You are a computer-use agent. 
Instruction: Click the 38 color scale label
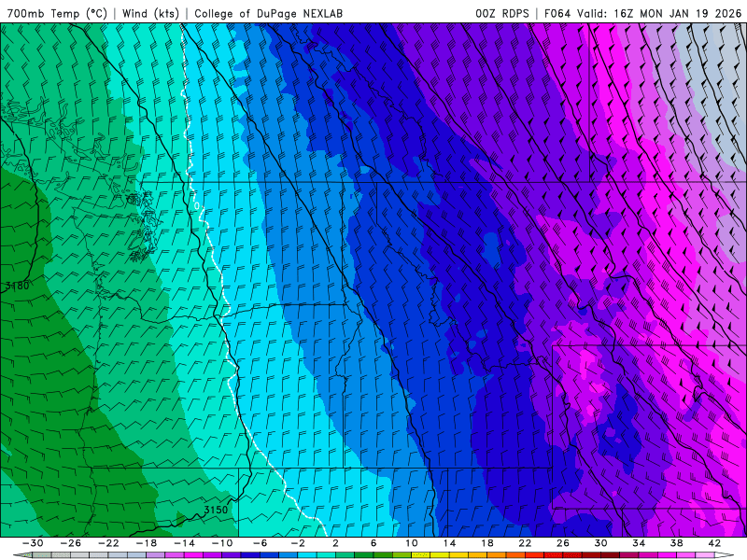(676, 543)
